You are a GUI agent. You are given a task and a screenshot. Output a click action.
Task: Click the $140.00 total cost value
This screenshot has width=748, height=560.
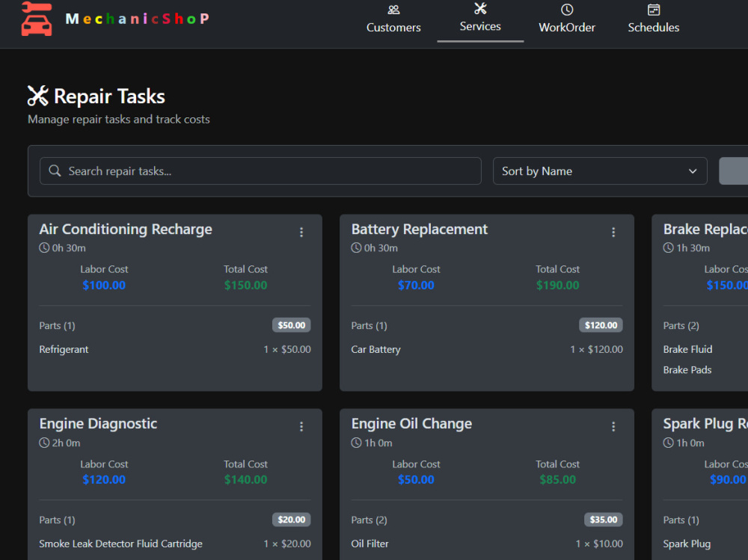click(245, 479)
